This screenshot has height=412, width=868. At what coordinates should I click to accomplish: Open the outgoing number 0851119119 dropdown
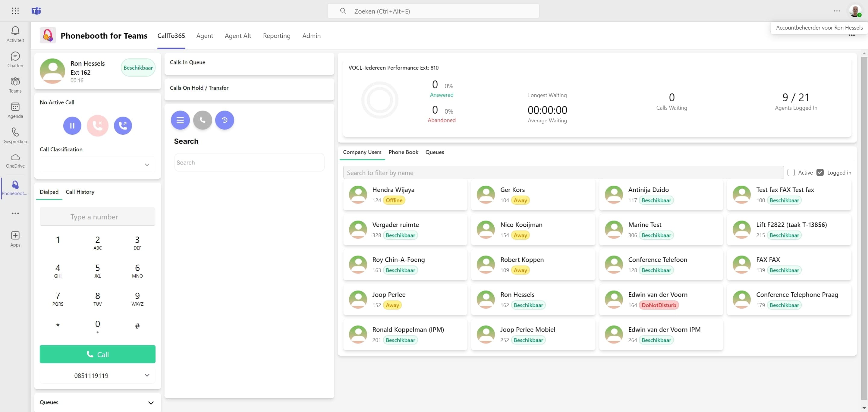point(97,375)
